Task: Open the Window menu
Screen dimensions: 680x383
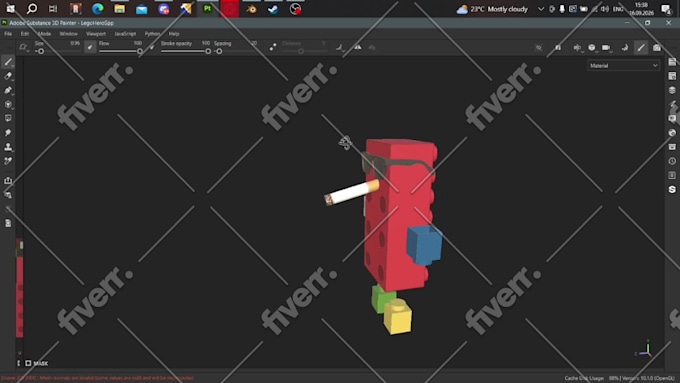Action: pos(69,34)
